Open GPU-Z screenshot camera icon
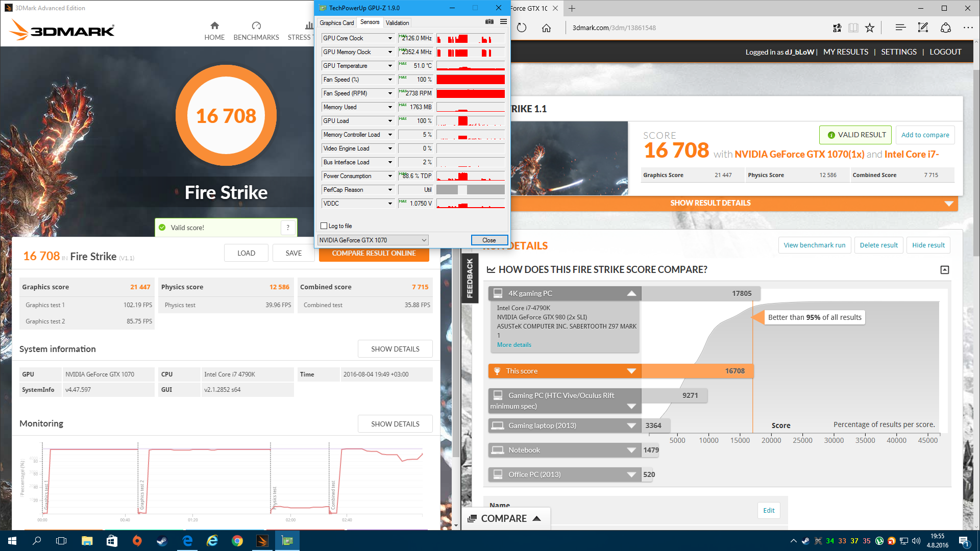This screenshot has height=551, width=980. [x=489, y=22]
